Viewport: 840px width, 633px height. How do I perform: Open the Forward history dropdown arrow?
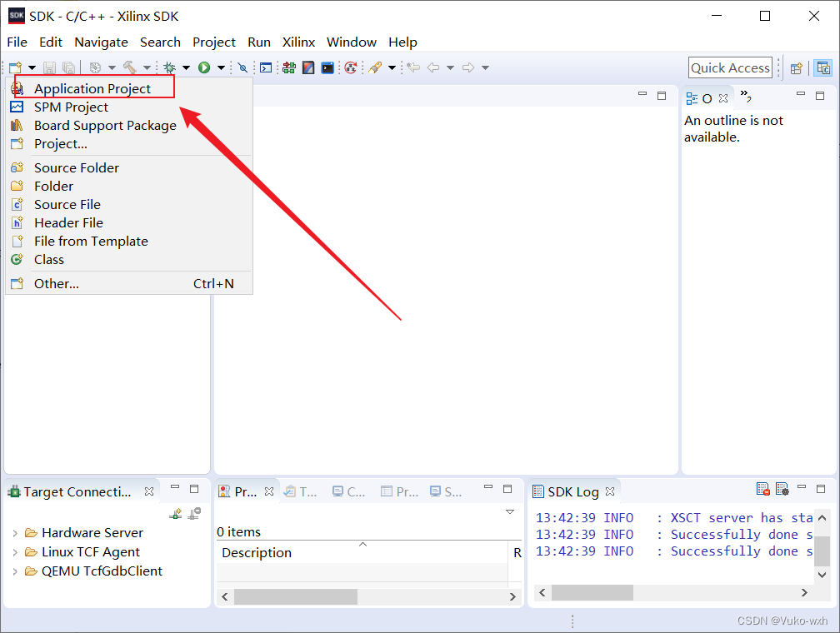485,67
